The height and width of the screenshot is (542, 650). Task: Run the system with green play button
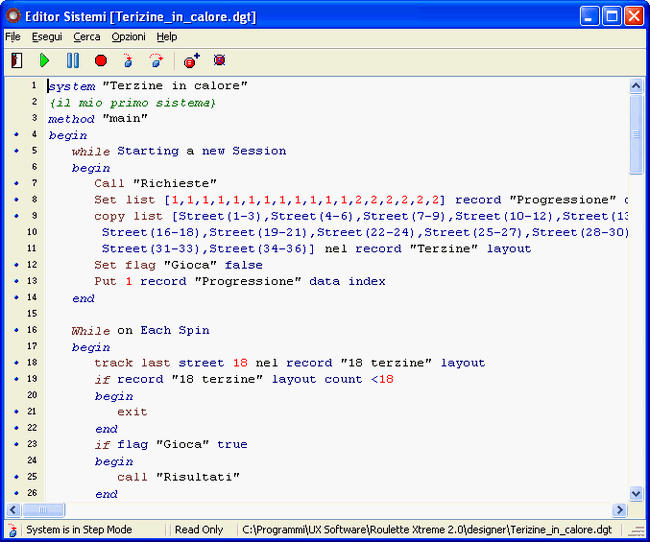pos(44,61)
